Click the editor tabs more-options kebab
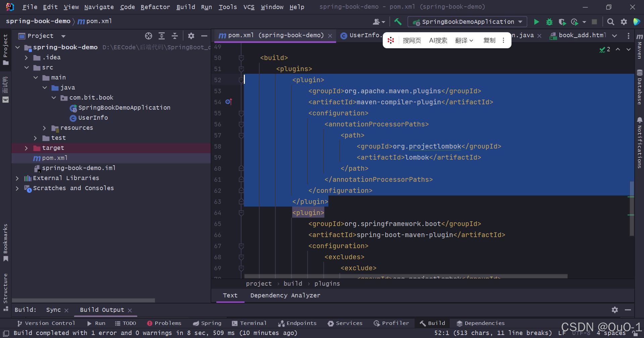 628,36
